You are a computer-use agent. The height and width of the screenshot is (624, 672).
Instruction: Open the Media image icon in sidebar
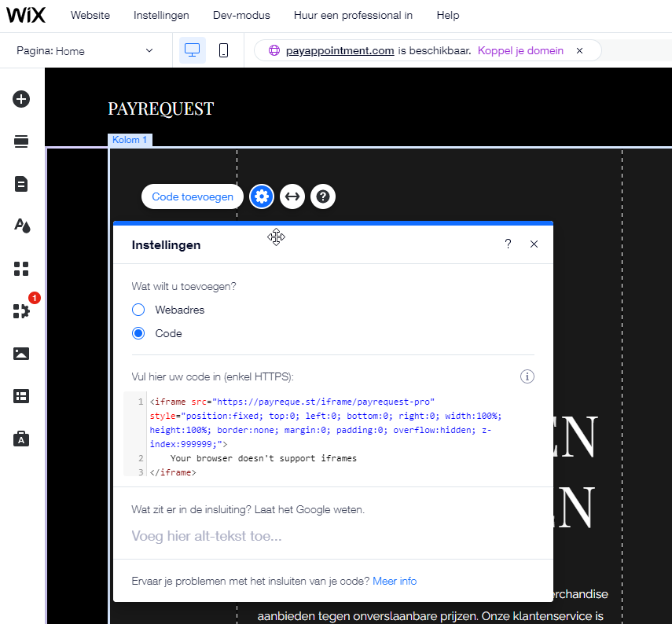coord(21,354)
